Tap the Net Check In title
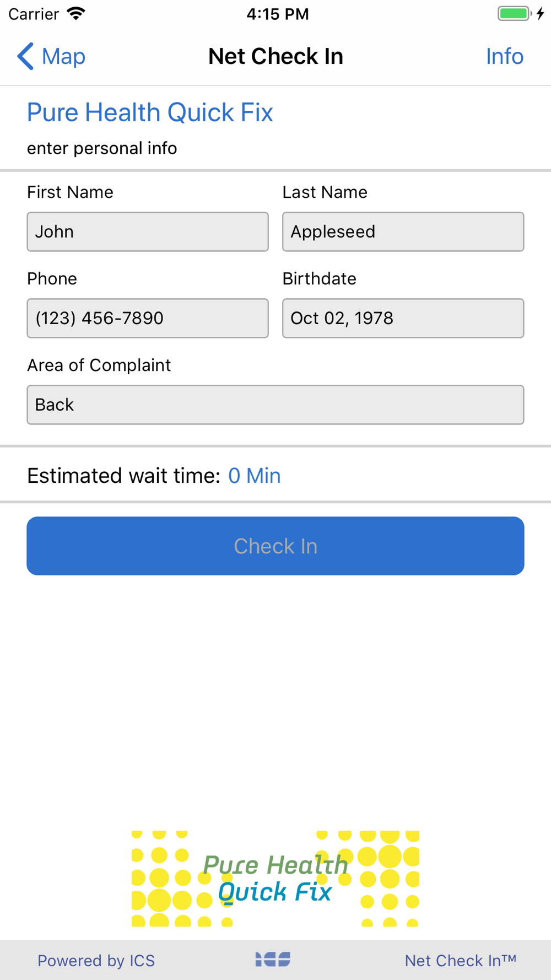Image resolution: width=551 pixels, height=980 pixels. tap(275, 56)
